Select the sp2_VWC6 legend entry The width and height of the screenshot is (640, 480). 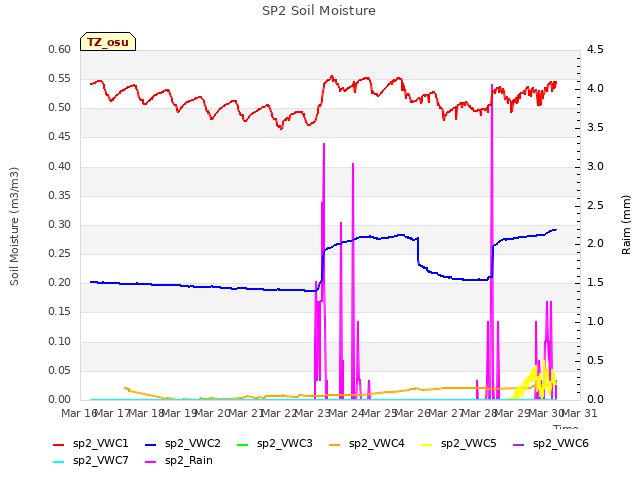(551, 444)
